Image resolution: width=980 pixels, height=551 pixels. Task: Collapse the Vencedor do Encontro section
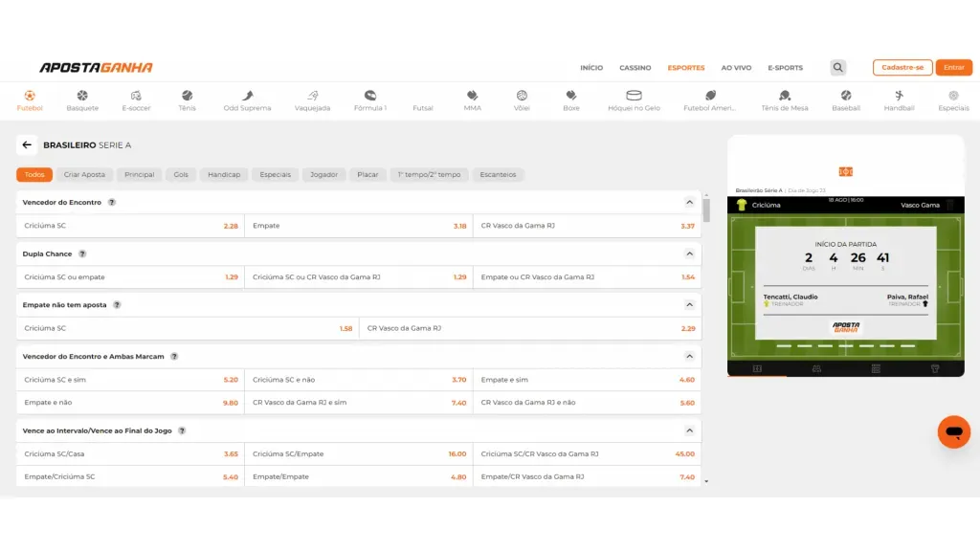pos(689,203)
